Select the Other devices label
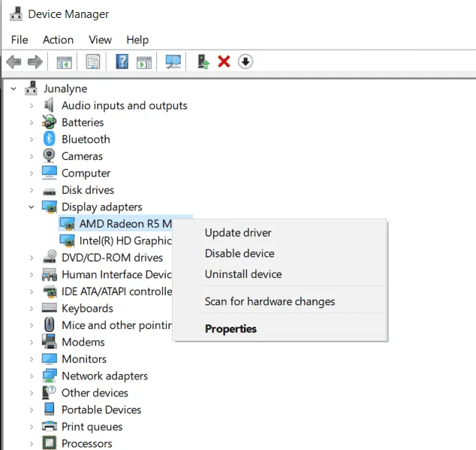Screen dimensions: 476x450 pos(95,393)
